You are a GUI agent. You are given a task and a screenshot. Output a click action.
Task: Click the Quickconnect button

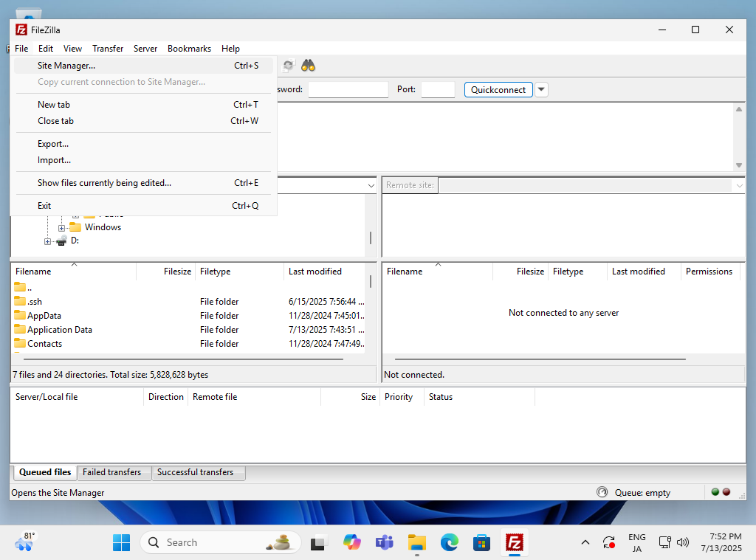[498, 89]
